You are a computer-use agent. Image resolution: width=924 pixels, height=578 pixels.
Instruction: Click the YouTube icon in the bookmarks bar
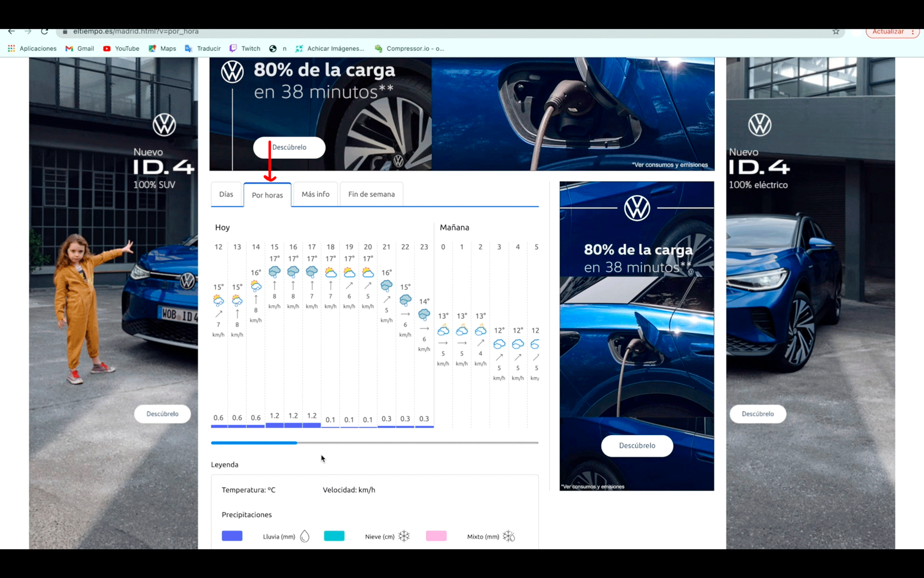point(107,48)
